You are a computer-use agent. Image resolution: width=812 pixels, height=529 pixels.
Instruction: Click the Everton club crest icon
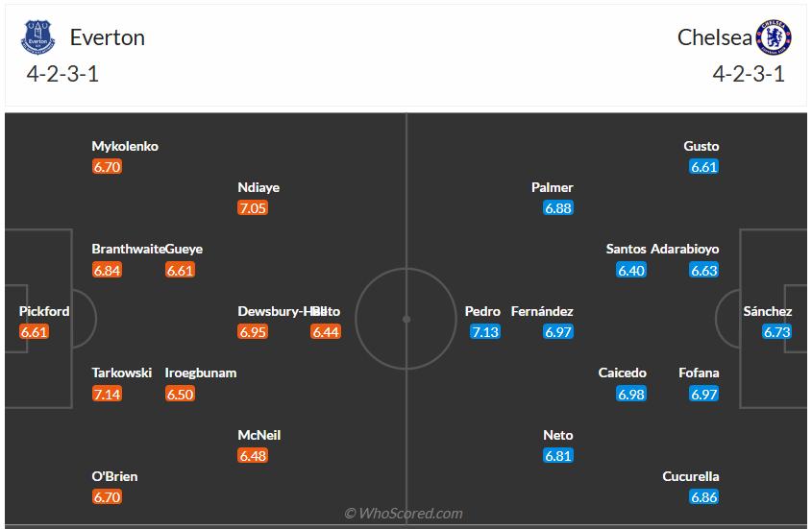coord(38,37)
